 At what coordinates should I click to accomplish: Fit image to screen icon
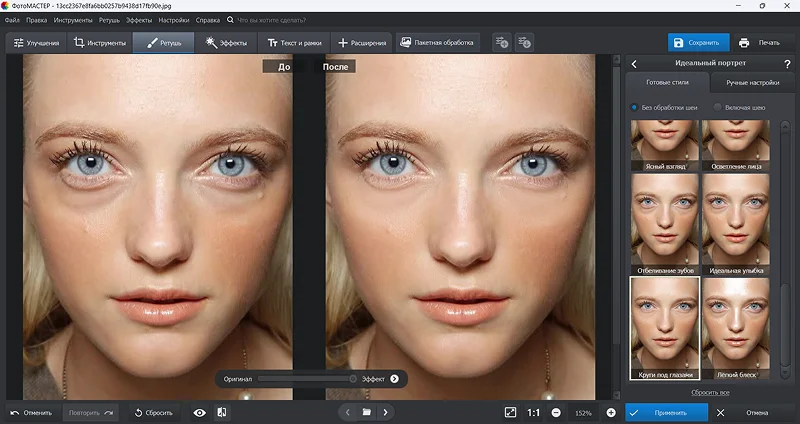510,412
